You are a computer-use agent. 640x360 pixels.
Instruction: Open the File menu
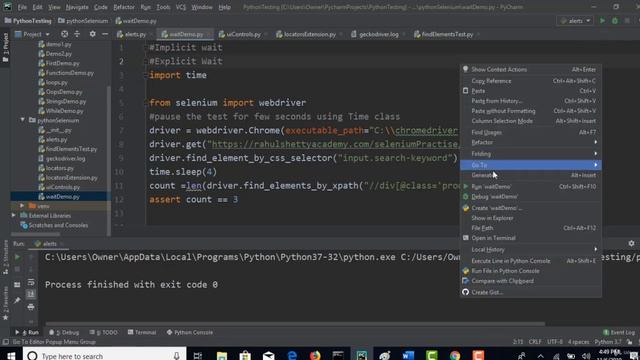22,7
